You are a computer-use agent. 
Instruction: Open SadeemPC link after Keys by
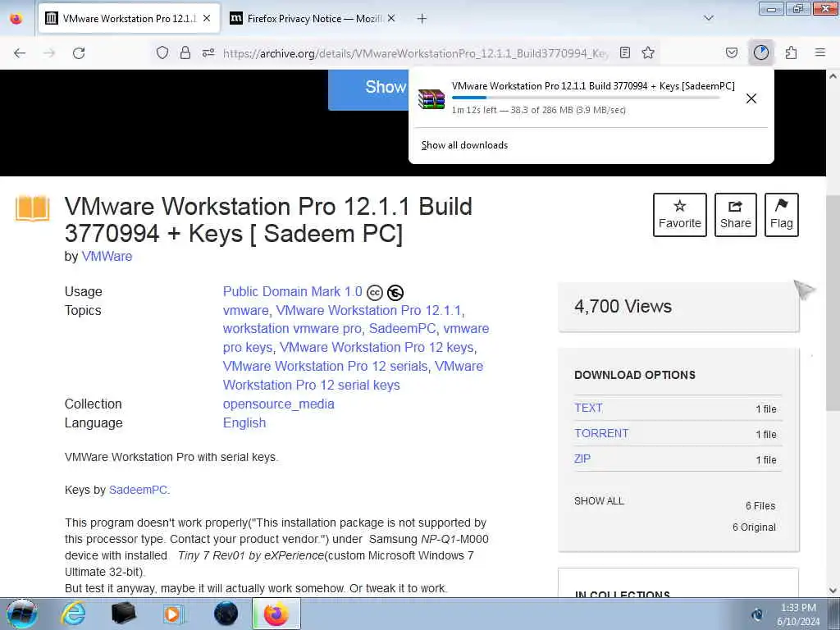(138, 491)
